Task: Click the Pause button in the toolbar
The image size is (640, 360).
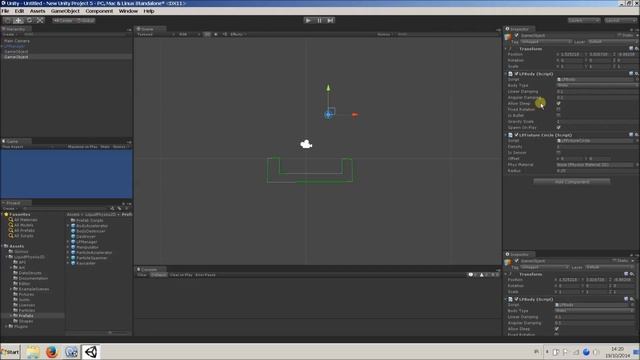Action: pos(319,20)
